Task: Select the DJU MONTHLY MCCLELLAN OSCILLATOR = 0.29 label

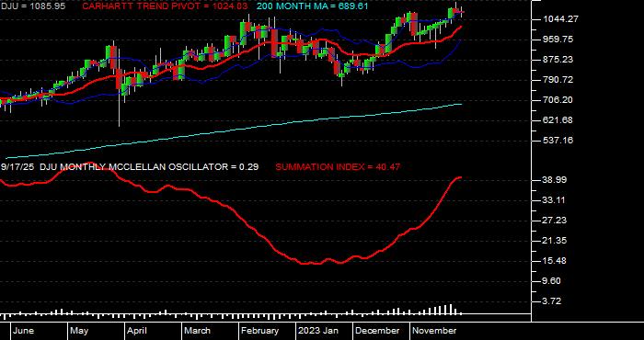Action: pyautogui.click(x=149, y=167)
